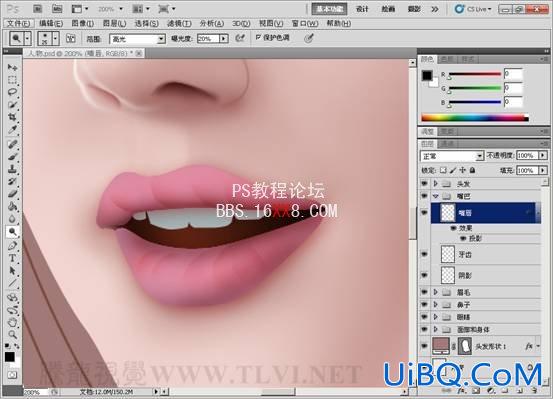This screenshot has height=399, width=553.
Task: Click tablet pressure icon in options bar
Action: pyautogui.click(x=309, y=38)
